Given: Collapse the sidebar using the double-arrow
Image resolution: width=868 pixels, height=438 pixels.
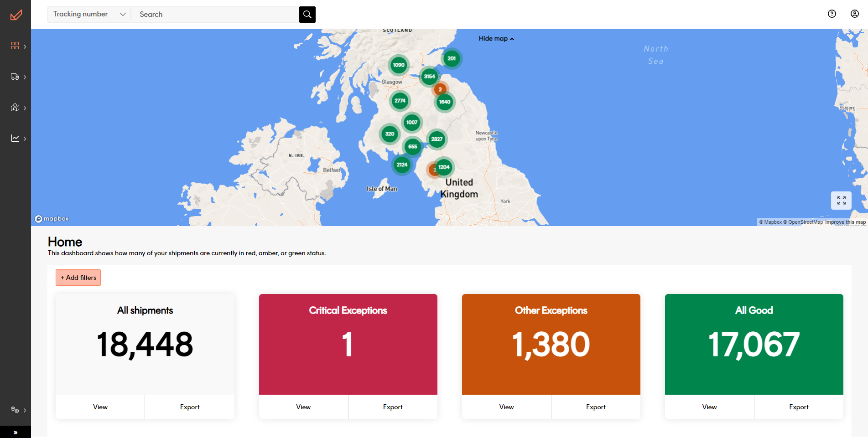Looking at the screenshot, I should point(16,432).
